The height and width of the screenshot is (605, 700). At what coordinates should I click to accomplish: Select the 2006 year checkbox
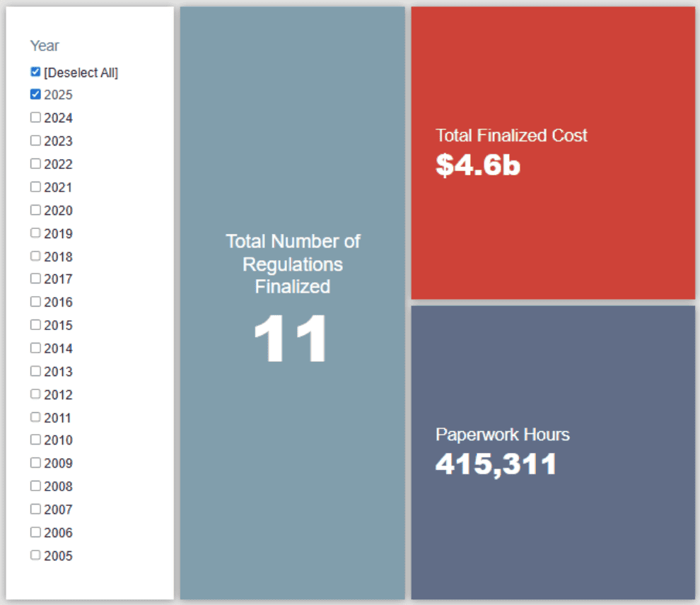(35, 532)
